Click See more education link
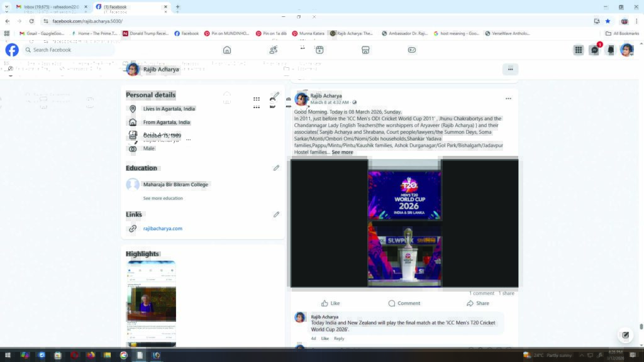This screenshot has height=362, width=644. [x=163, y=199]
